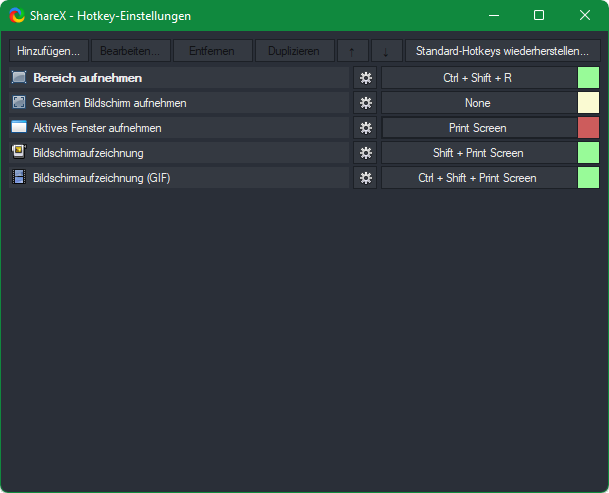Image resolution: width=609 pixels, height=493 pixels.
Task: Open gear settings for Bildschirmaufzeichnung
Action: tap(365, 153)
